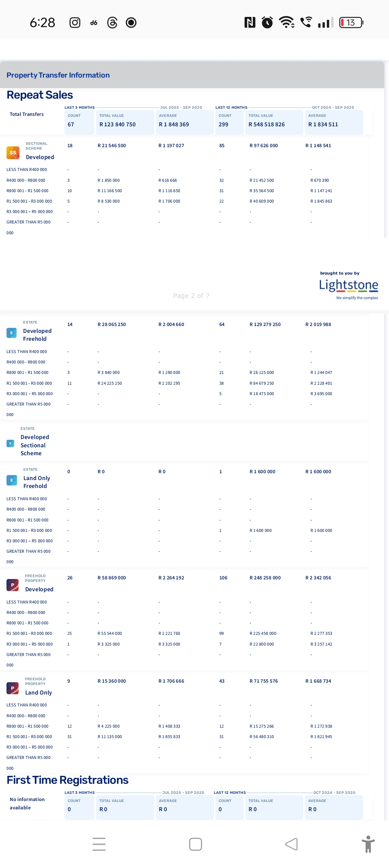
Task: Tap the battery indicator showing 13
Action: pos(352,23)
